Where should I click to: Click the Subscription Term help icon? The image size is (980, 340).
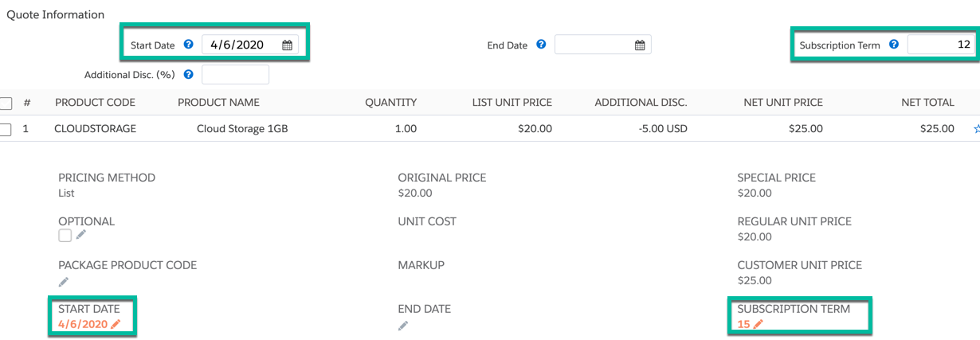(893, 45)
